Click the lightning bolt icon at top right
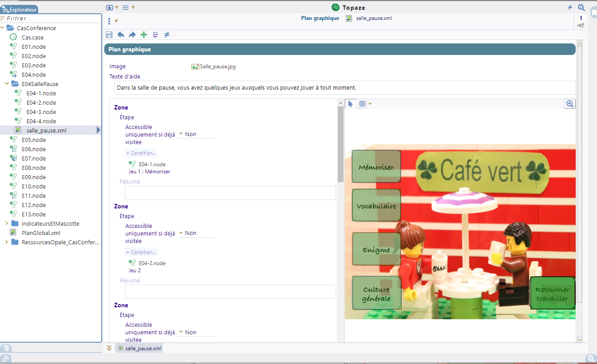 tap(570, 8)
